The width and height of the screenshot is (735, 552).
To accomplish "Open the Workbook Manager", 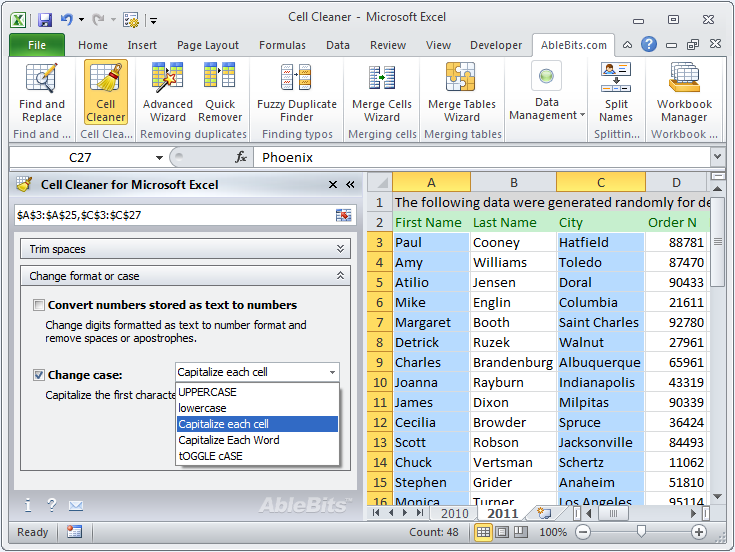I will click(x=684, y=93).
